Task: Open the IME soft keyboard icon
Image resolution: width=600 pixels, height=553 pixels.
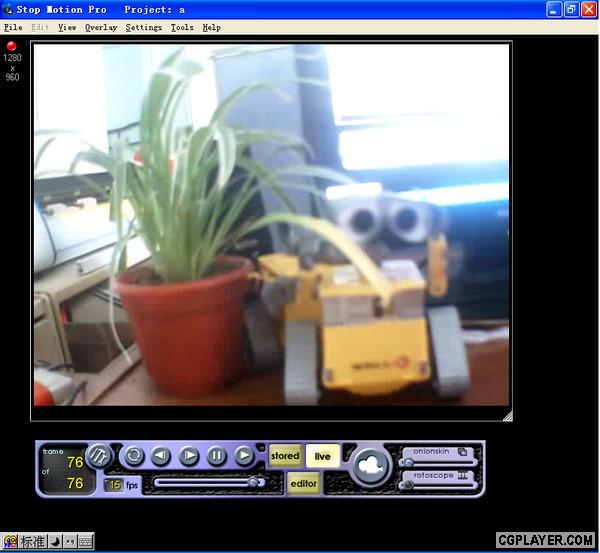Action: (85, 542)
